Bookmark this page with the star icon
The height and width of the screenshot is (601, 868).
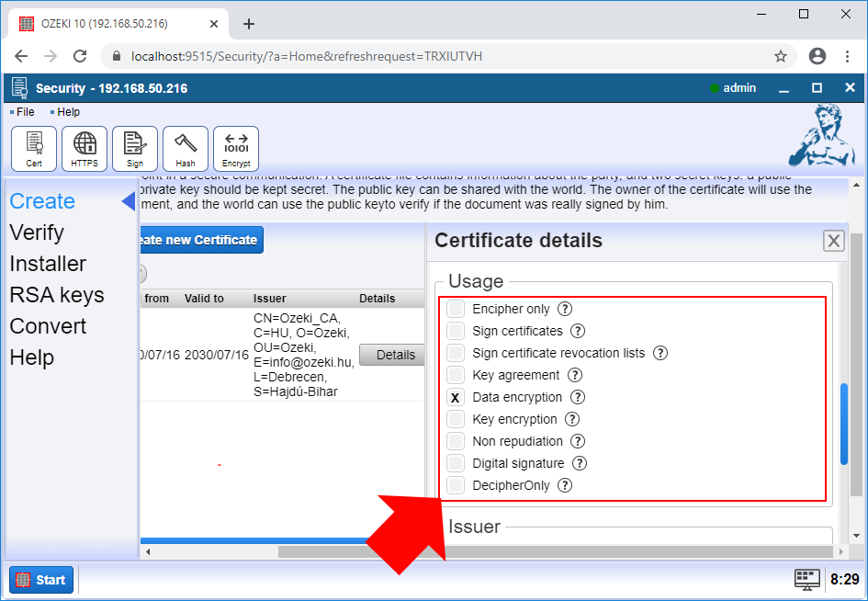click(781, 56)
